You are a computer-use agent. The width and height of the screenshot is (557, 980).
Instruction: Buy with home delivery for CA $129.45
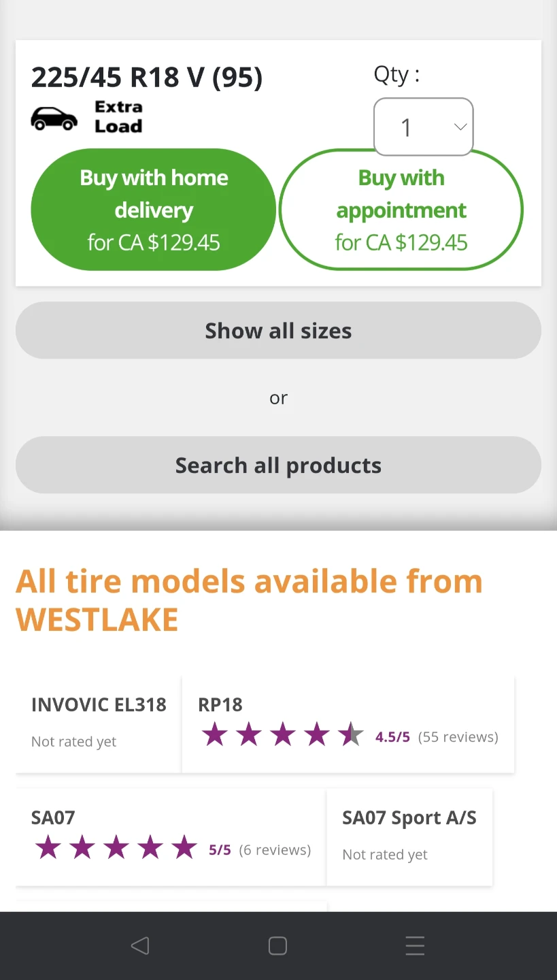click(154, 210)
